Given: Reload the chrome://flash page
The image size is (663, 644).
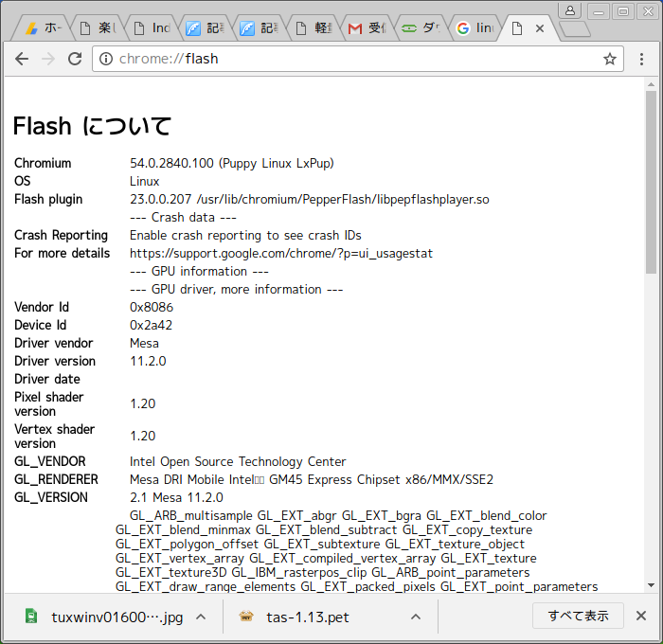Looking at the screenshot, I should pos(75,59).
